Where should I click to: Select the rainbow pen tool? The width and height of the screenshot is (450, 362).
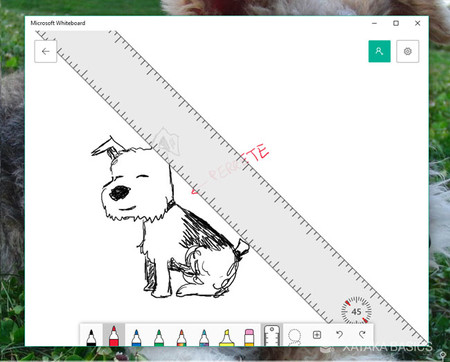tap(182, 336)
